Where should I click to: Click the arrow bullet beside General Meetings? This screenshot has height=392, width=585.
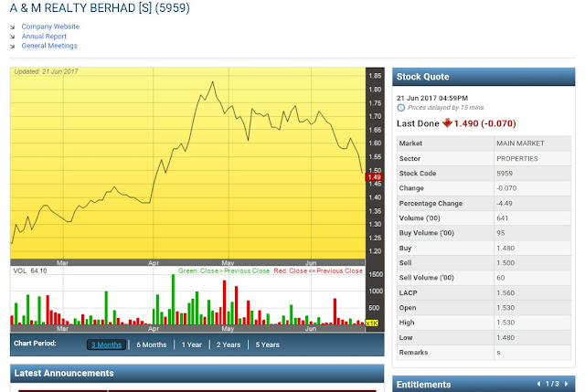tap(12, 47)
